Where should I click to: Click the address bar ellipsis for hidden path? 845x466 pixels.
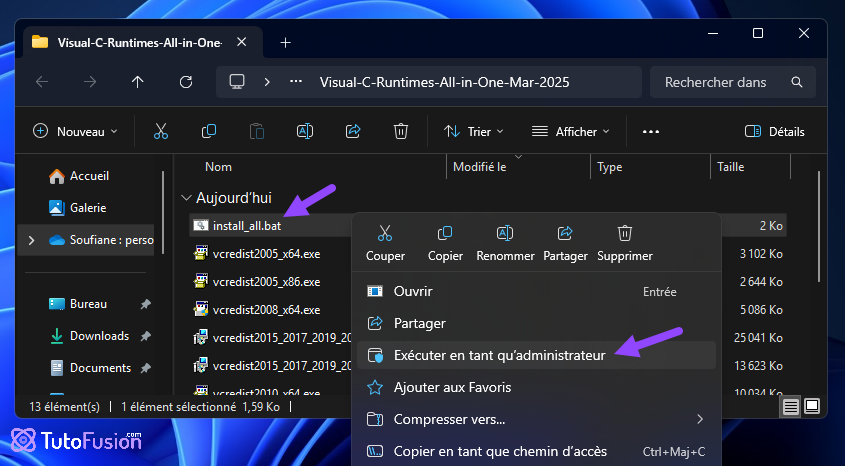[x=296, y=82]
